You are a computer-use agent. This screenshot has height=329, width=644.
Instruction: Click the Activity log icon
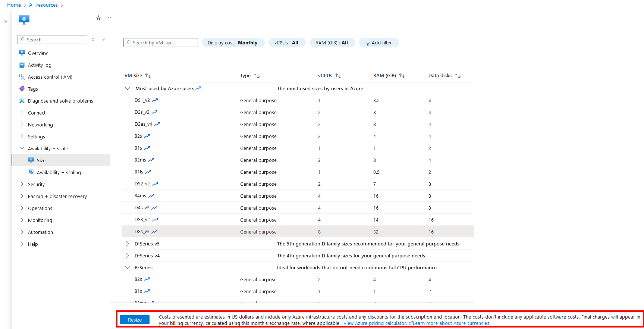[x=22, y=65]
